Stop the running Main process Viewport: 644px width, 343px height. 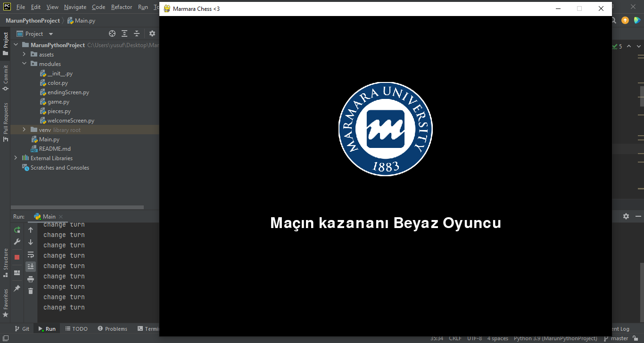click(17, 257)
